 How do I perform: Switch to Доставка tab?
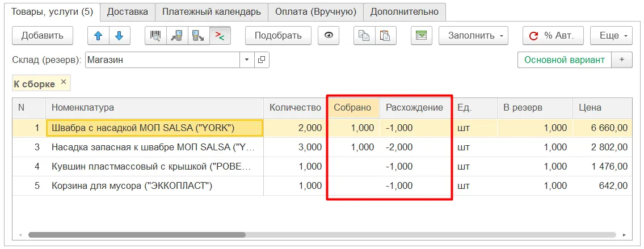(127, 11)
